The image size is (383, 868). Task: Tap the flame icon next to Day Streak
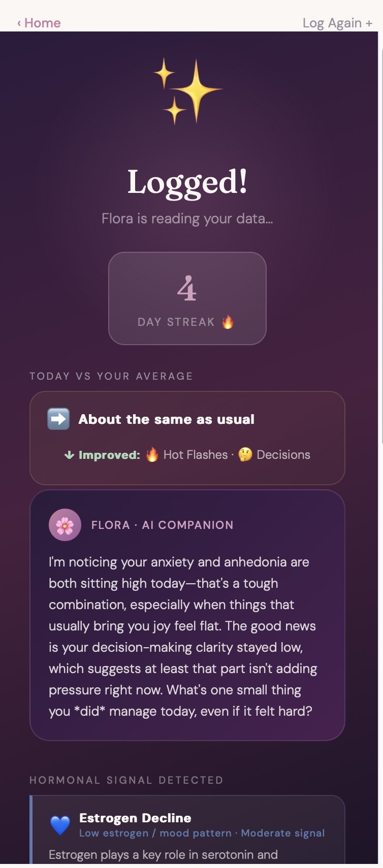click(x=228, y=321)
